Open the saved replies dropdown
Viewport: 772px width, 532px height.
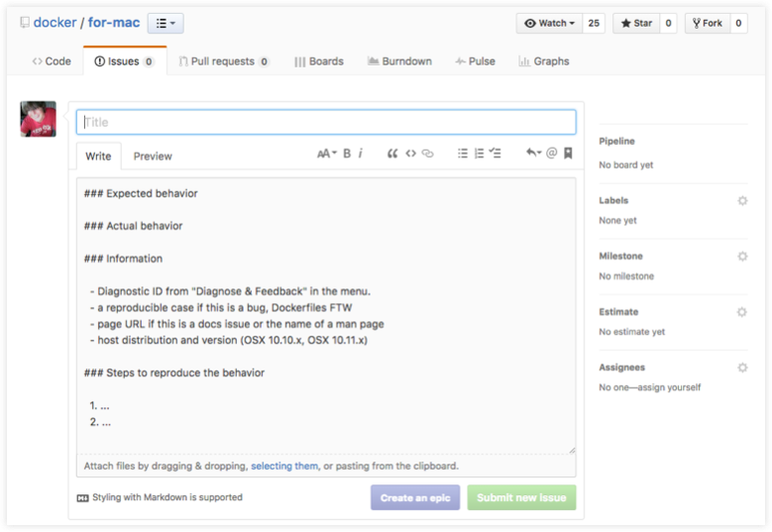click(x=533, y=154)
